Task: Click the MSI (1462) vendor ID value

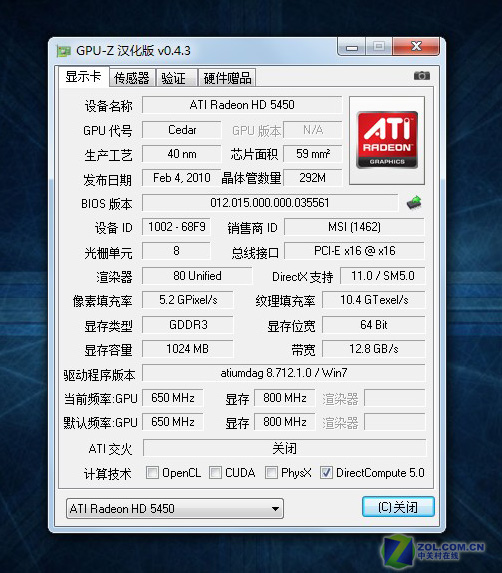Action: [x=354, y=227]
